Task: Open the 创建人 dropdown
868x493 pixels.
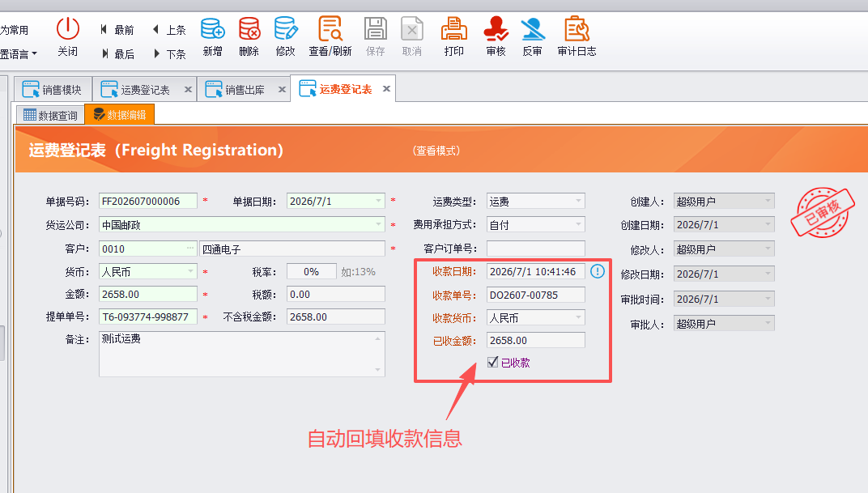Action: click(768, 201)
